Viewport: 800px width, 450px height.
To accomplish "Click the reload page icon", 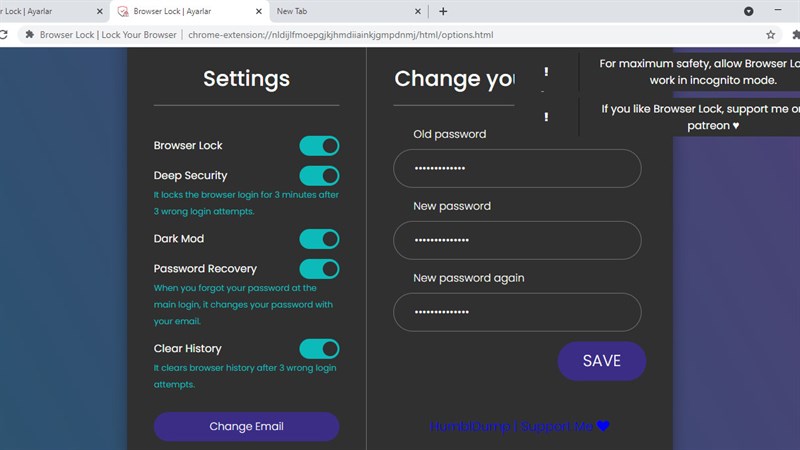I will coord(3,35).
